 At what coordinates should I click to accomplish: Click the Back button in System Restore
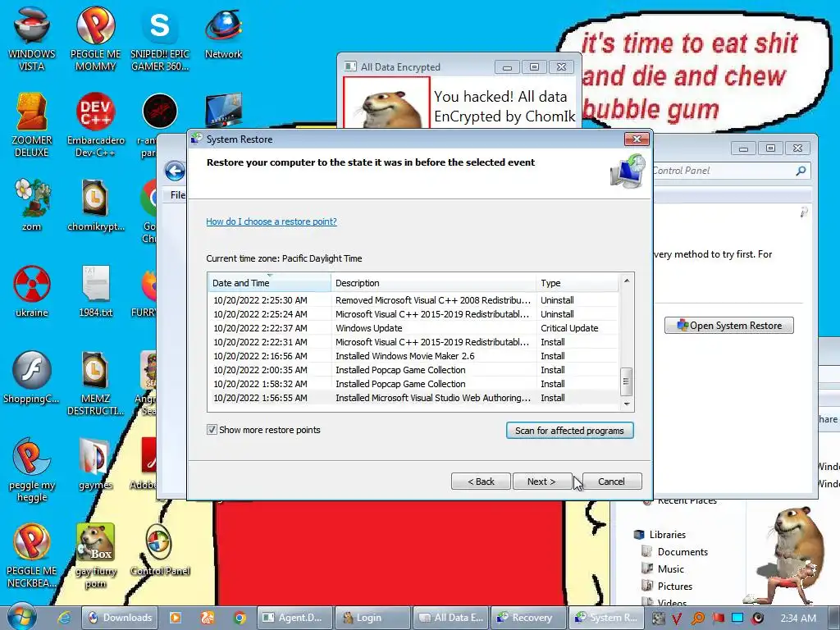click(x=481, y=482)
